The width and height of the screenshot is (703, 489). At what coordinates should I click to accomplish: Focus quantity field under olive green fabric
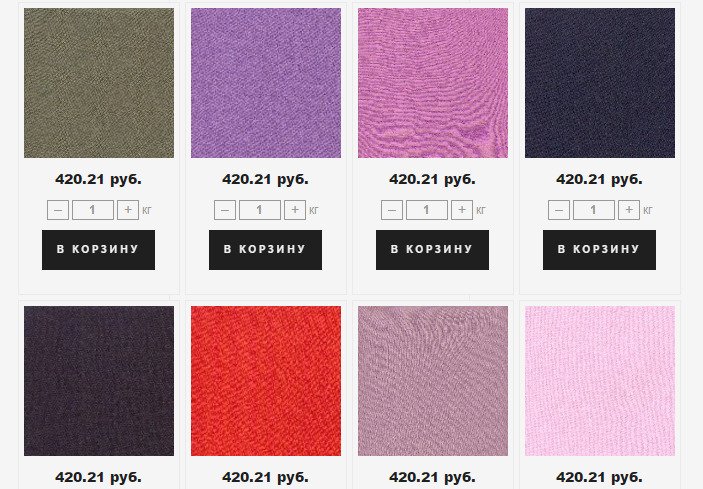pos(93,210)
